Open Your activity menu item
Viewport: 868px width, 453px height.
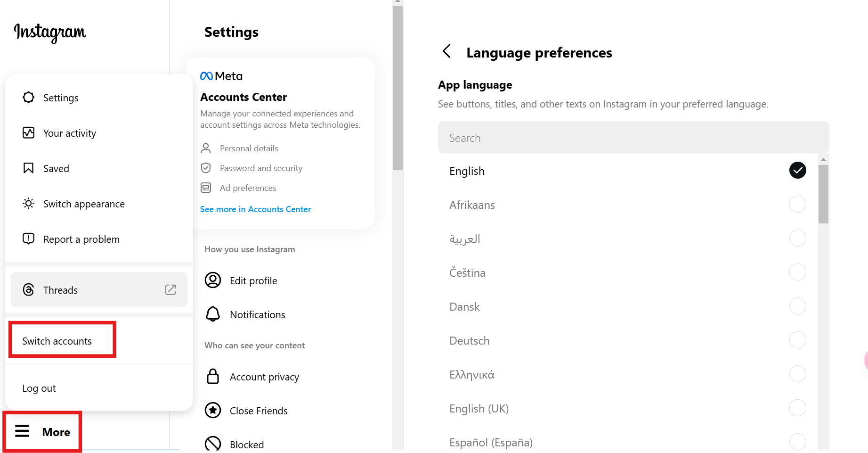click(69, 133)
